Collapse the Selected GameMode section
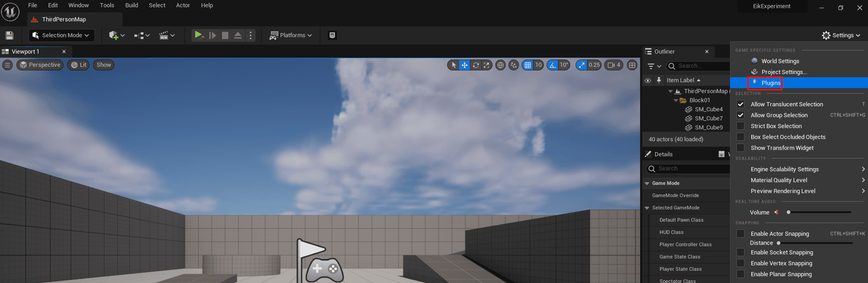Screen dimensions: 868x283 click(x=647, y=208)
